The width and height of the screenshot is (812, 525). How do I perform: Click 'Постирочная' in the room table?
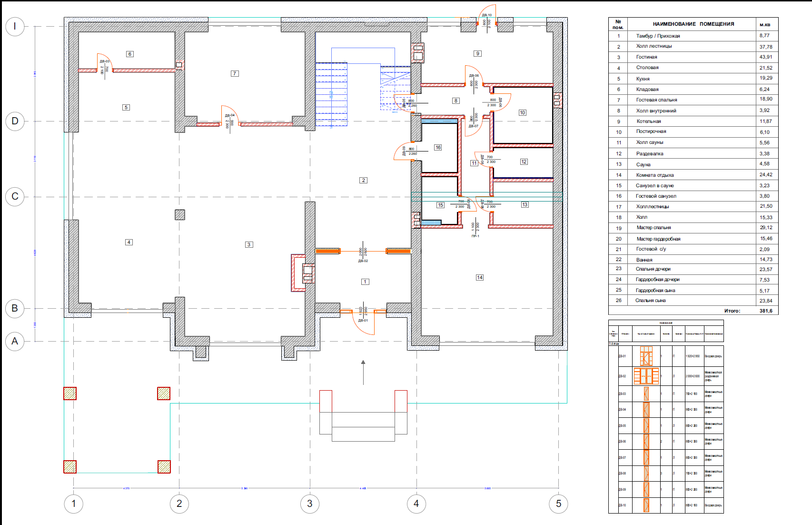click(651, 131)
